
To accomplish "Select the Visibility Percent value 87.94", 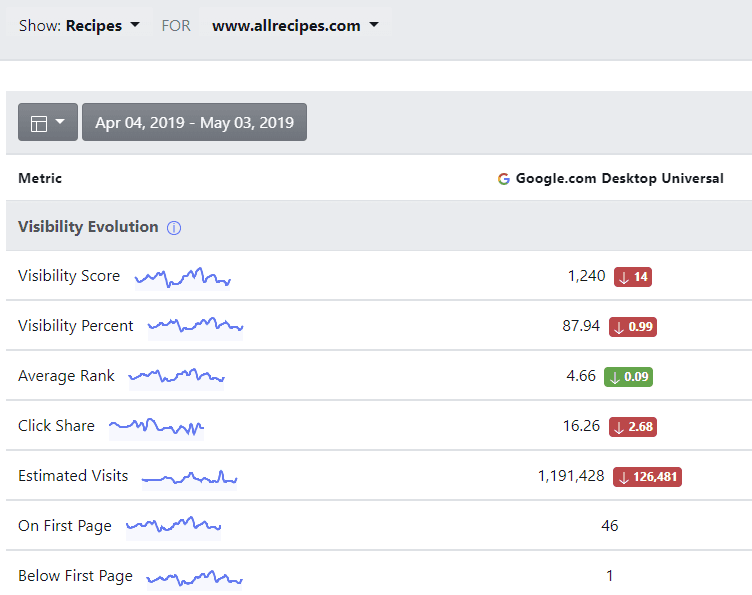I will click(581, 326).
